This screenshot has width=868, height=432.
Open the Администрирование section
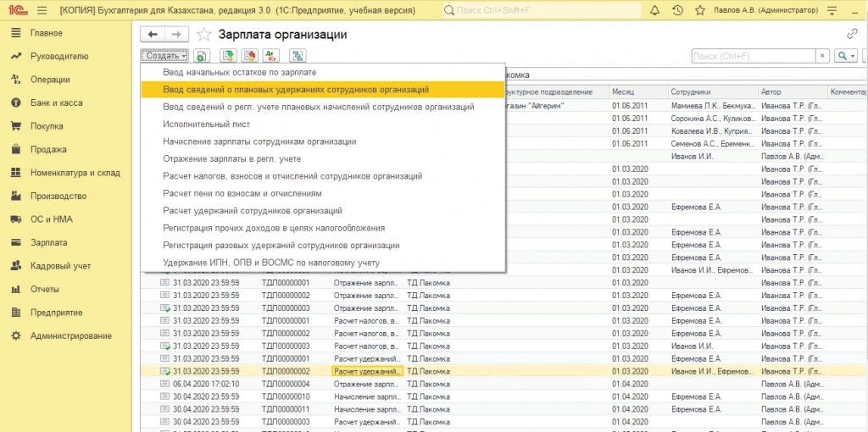click(x=71, y=335)
